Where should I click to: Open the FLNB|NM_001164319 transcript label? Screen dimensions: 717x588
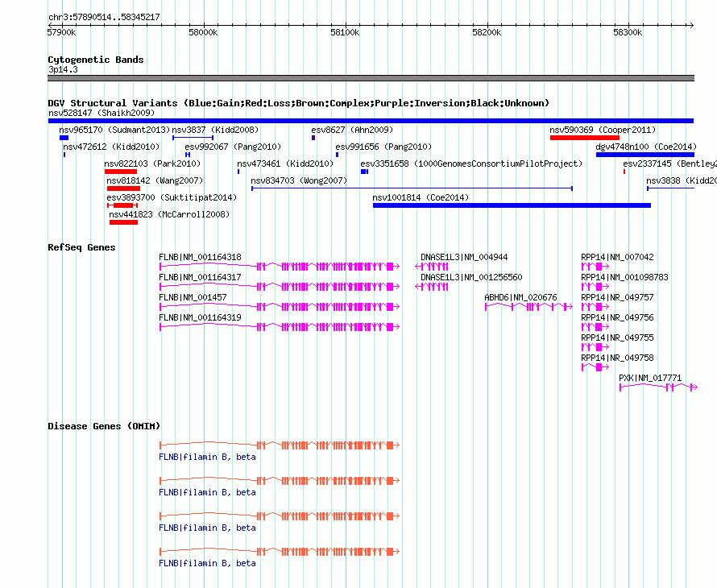point(200,317)
